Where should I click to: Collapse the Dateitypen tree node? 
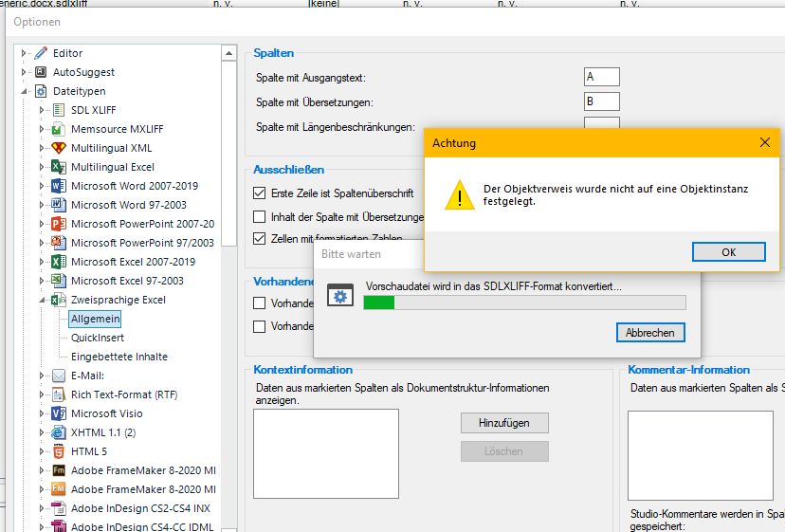[24, 91]
